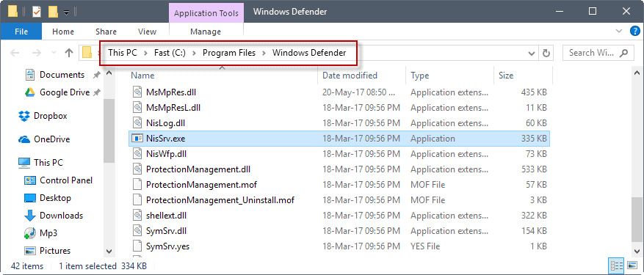This screenshot has width=644, height=275.
Task: Open Google Drive in the navigation pane
Action: coord(65,92)
